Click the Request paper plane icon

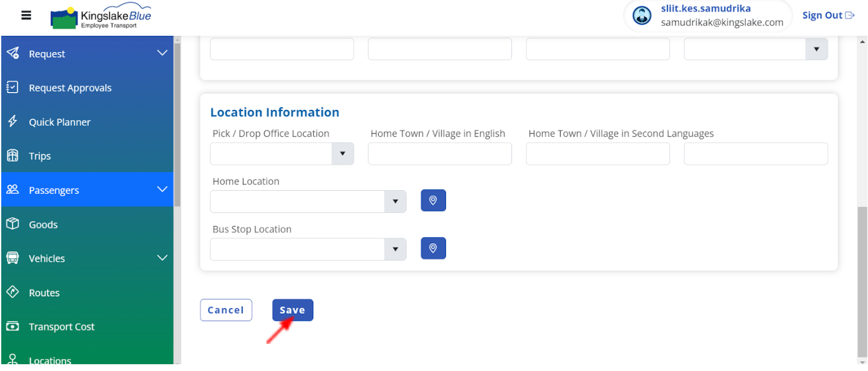[12, 54]
